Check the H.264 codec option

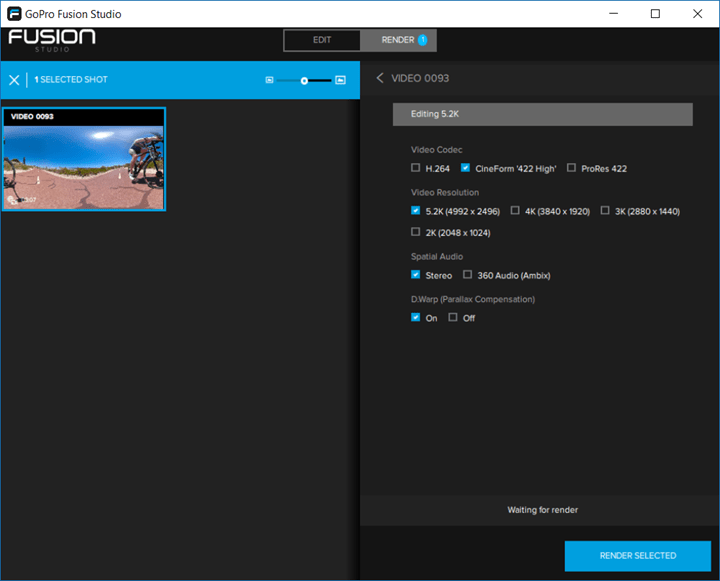[416, 168]
